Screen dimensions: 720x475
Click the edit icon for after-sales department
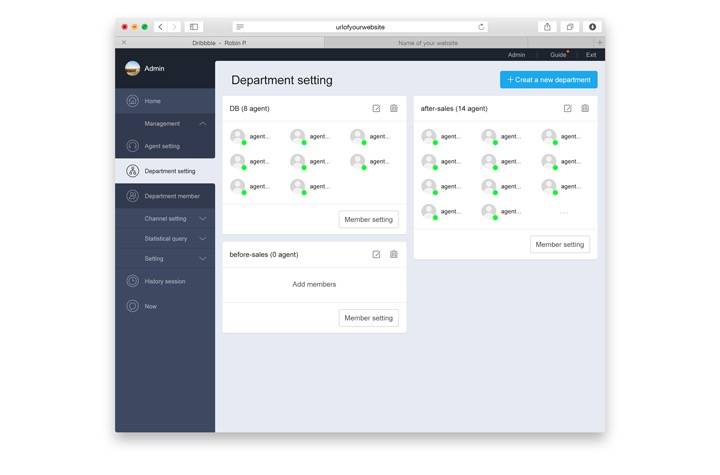coord(567,108)
